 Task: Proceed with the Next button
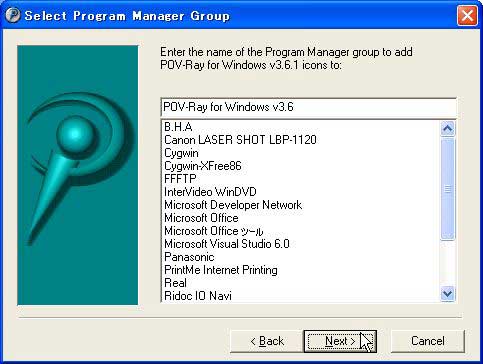click(340, 341)
